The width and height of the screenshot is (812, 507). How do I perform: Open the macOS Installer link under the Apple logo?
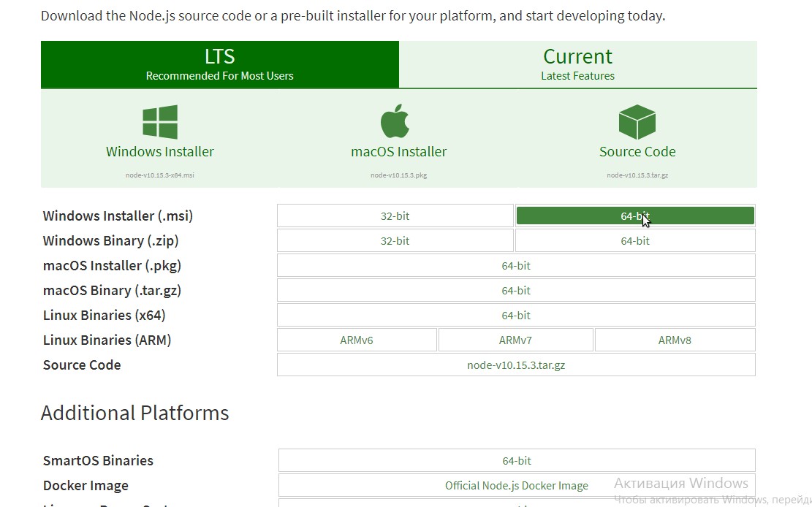coord(399,152)
